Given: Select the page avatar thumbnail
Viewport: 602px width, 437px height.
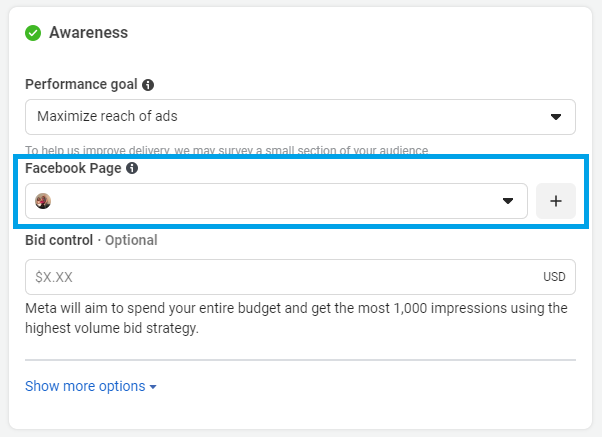Looking at the screenshot, I should point(43,201).
